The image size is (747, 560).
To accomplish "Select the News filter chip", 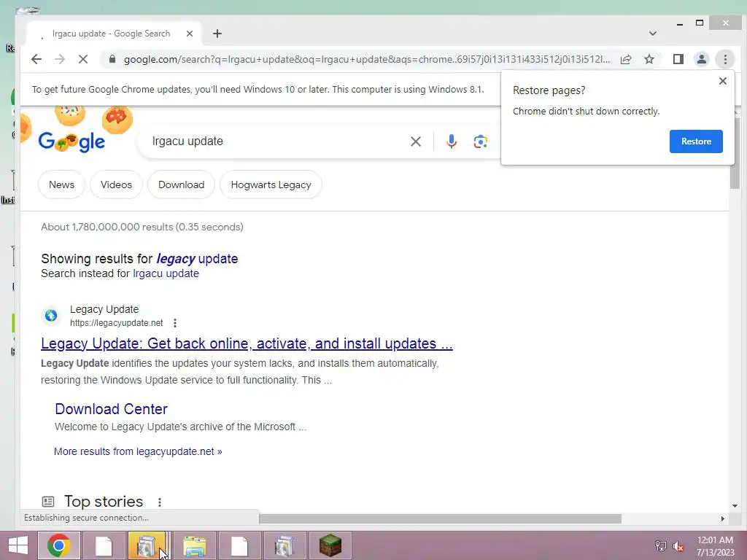I will click(x=61, y=184).
